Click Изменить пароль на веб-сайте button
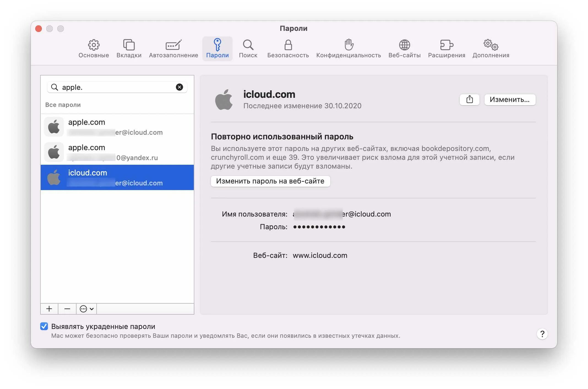The image size is (588, 389). coord(270,181)
